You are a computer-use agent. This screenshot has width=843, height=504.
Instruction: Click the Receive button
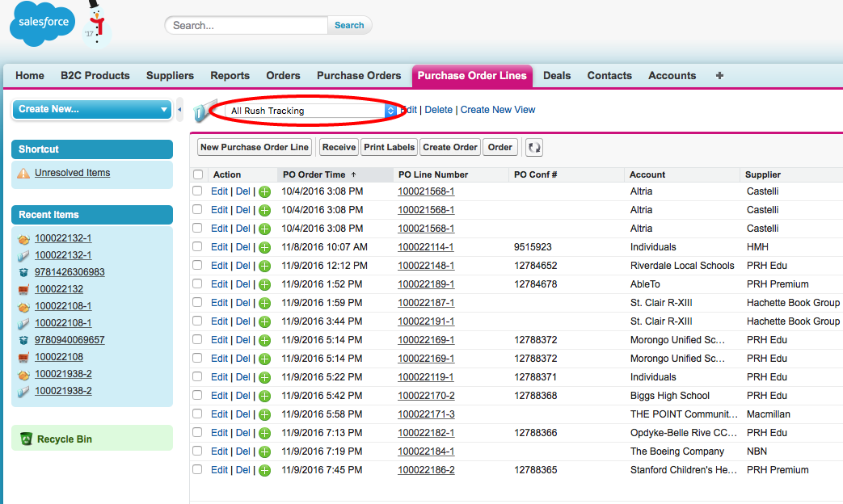pos(339,147)
